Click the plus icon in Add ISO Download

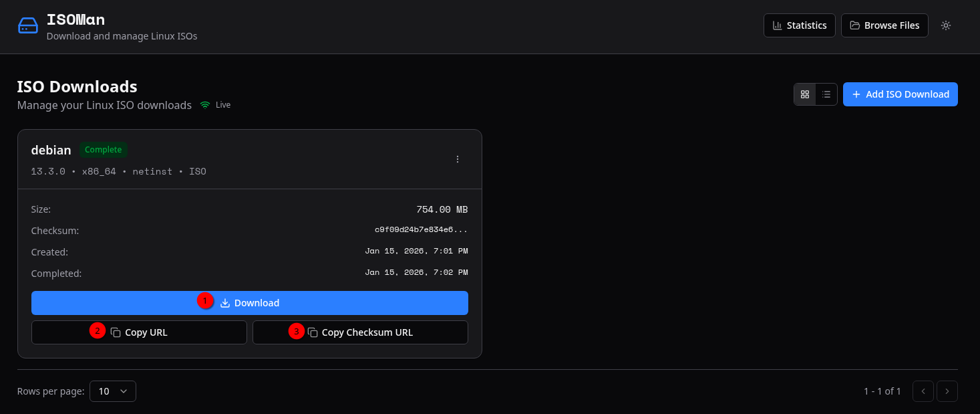pos(856,94)
